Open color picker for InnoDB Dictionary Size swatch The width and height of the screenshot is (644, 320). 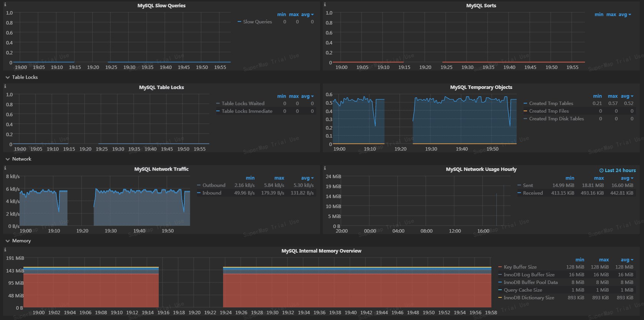[500, 298]
